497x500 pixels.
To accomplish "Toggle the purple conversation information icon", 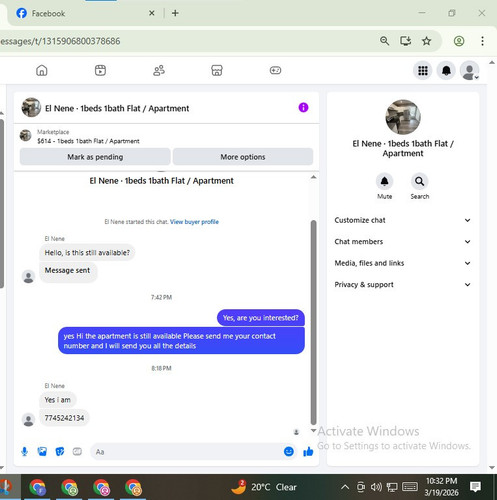I will point(303,108).
